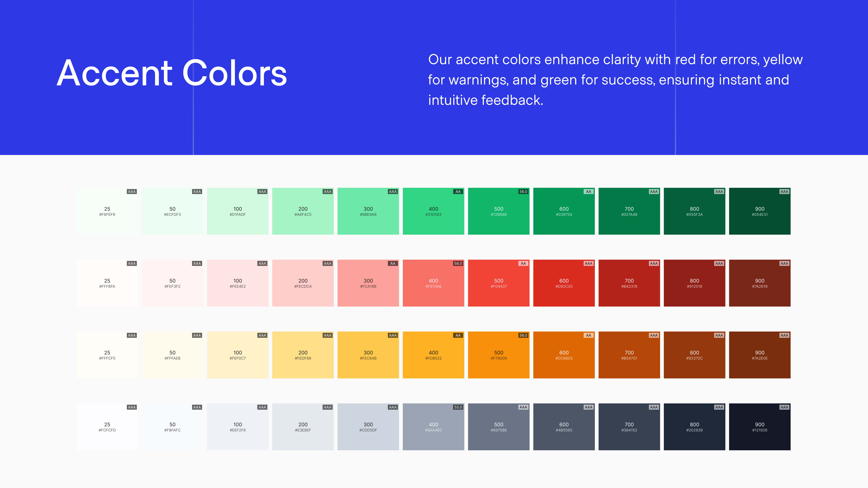Click the green 800 swatch #055F3A
The width and height of the screenshot is (868, 488).
pos(695,211)
